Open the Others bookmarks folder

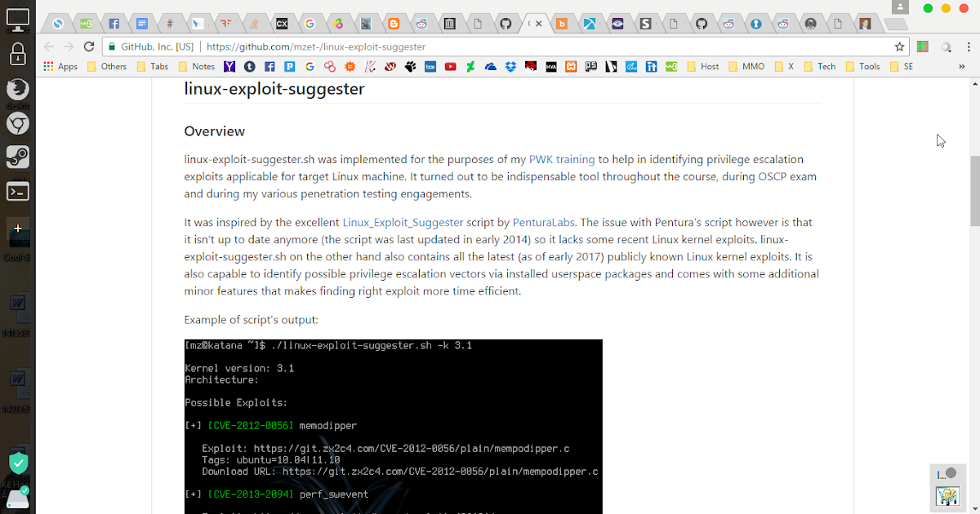point(107,66)
